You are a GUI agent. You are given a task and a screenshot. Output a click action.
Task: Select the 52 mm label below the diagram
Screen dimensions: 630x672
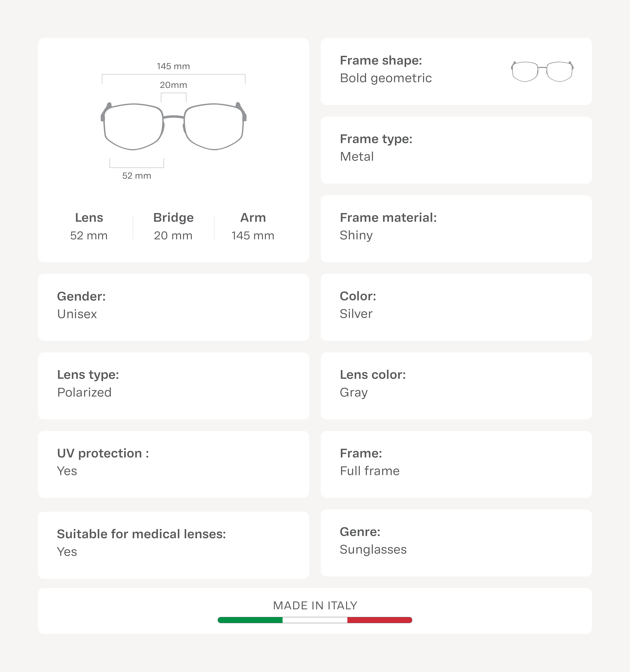tap(137, 176)
